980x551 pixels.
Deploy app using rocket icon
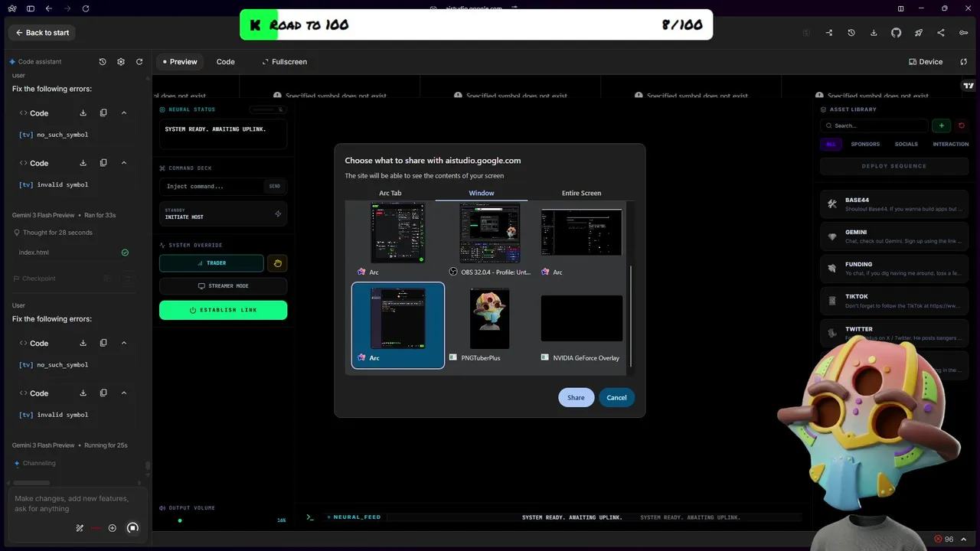(919, 33)
